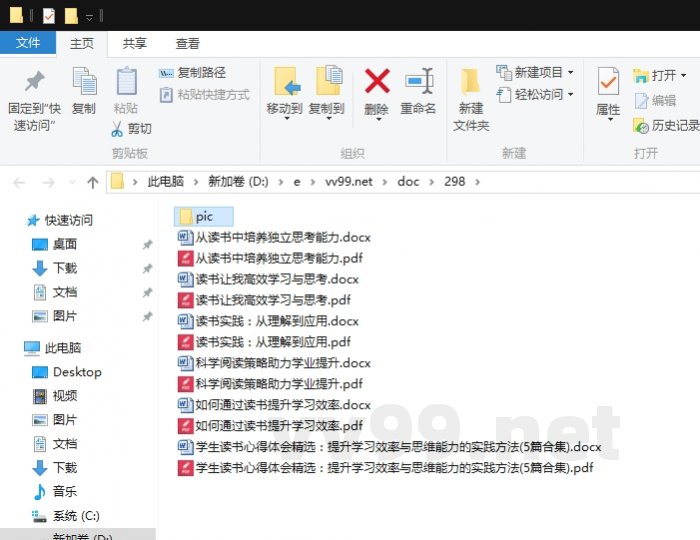The image size is (700, 540).
Task: Select 从读书中培养独立思考能力.pdf
Action: pyautogui.click(x=271, y=258)
